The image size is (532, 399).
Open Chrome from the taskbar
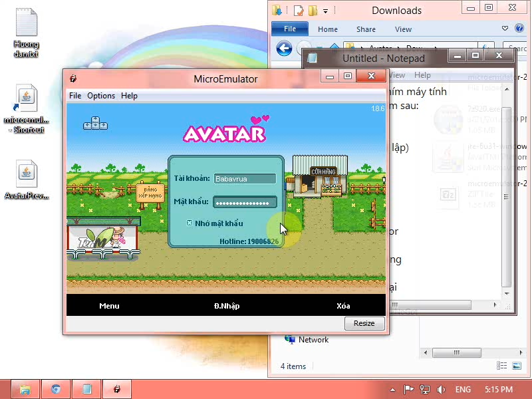[x=56, y=389]
